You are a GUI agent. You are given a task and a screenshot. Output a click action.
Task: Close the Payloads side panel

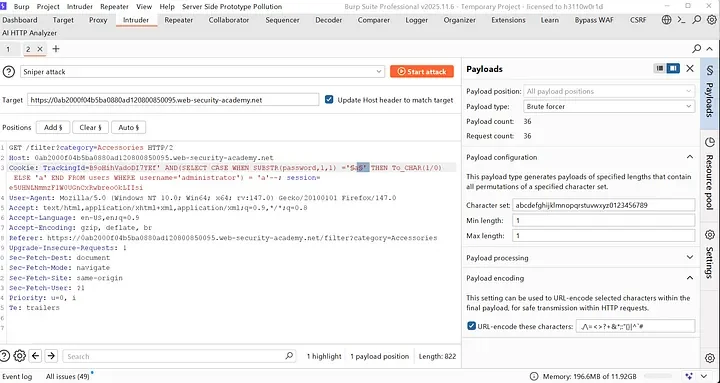pos(690,68)
